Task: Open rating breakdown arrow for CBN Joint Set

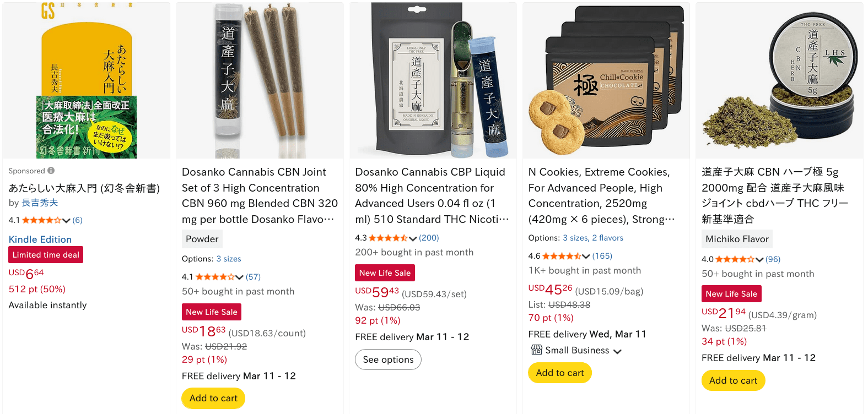Action: 239,277
